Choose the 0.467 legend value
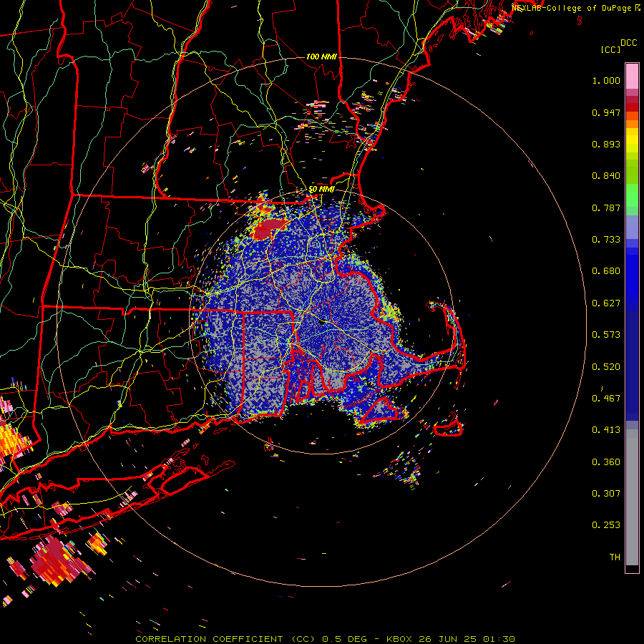The height and width of the screenshot is (644, 644). (x=606, y=399)
